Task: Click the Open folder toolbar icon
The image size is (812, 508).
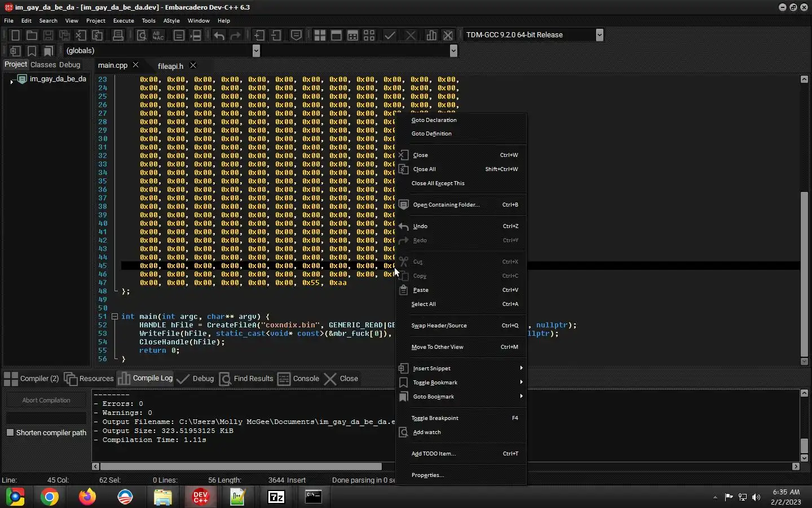Action: point(32,35)
